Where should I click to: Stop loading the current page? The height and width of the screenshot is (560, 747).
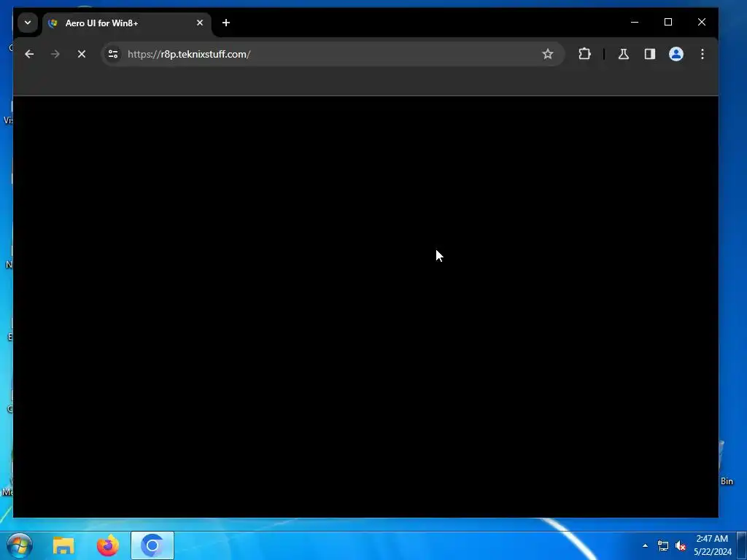click(x=82, y=54)
